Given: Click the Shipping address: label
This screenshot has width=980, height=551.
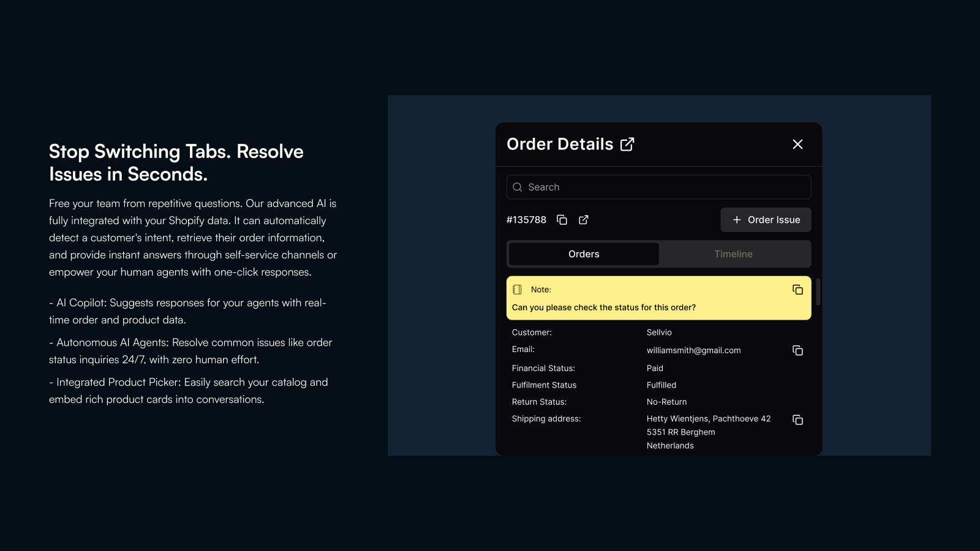Looking at the screenshot, I should [x=546, y=419].
